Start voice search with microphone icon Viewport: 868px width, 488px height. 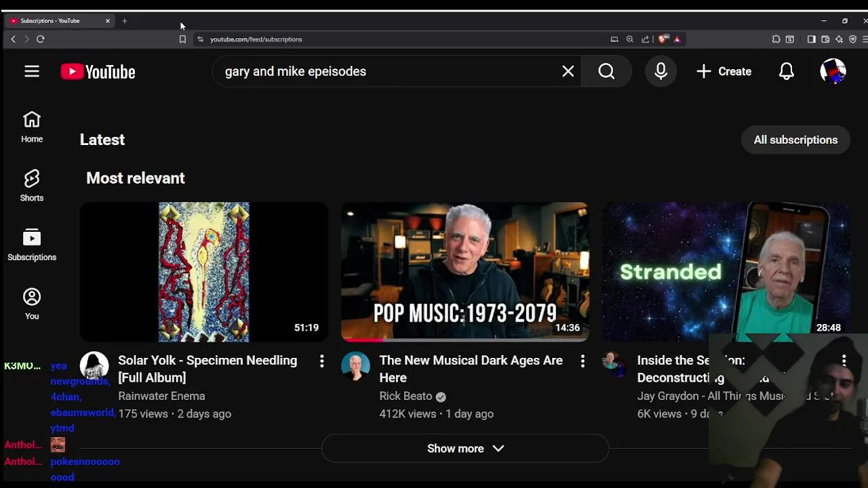click(x=661, y=71)
